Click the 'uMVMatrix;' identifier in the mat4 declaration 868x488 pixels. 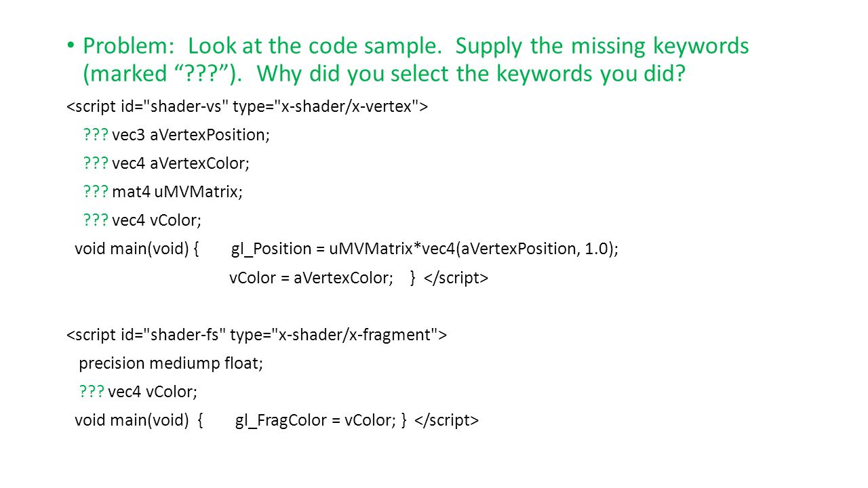tap(199, 192)
